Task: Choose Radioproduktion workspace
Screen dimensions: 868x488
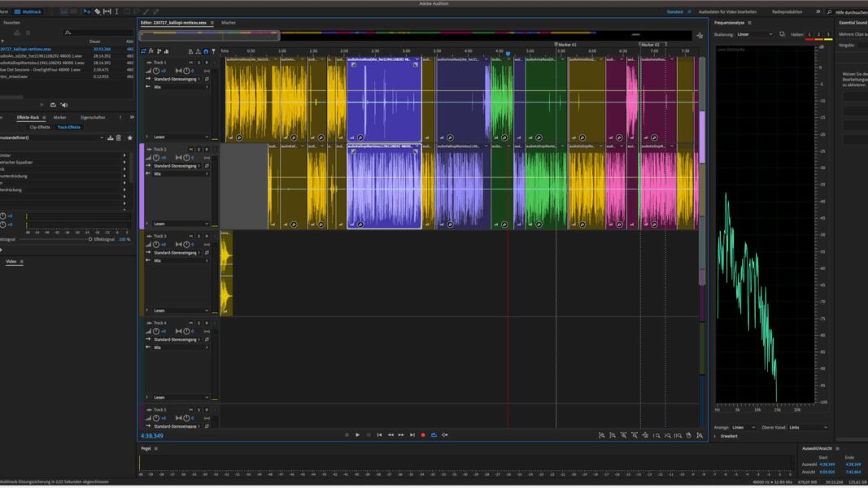Action: coord(787,11)
